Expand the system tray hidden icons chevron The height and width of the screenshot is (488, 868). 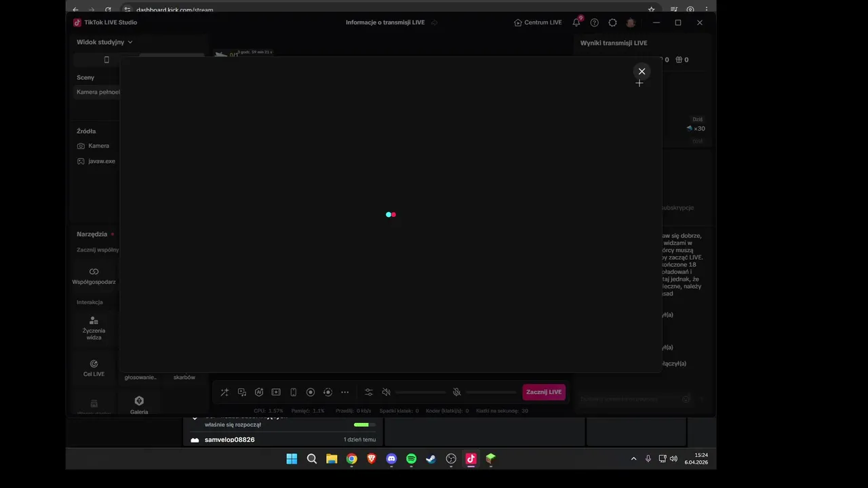pos(634,459)
